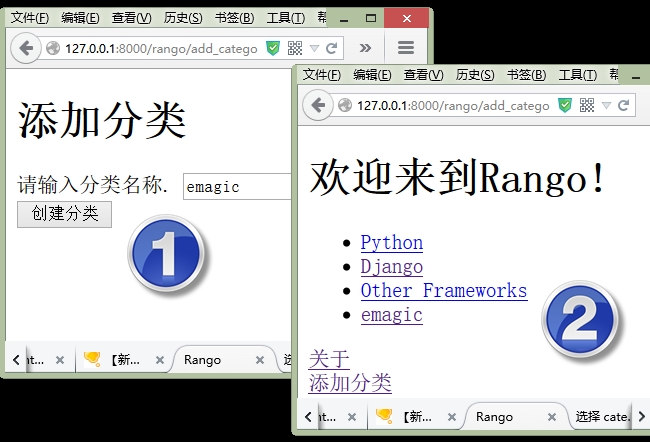Open 编辑(E) menu in add category window

[x=80, y=18]
